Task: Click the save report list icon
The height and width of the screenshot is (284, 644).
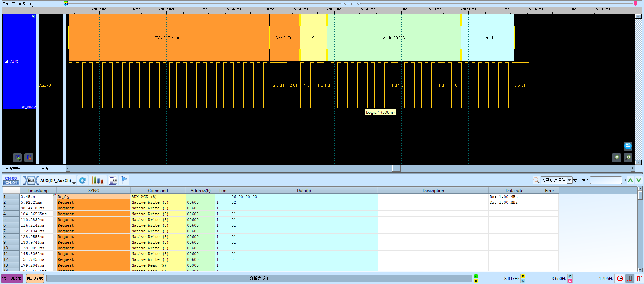Action: click(x=113, y=181)
